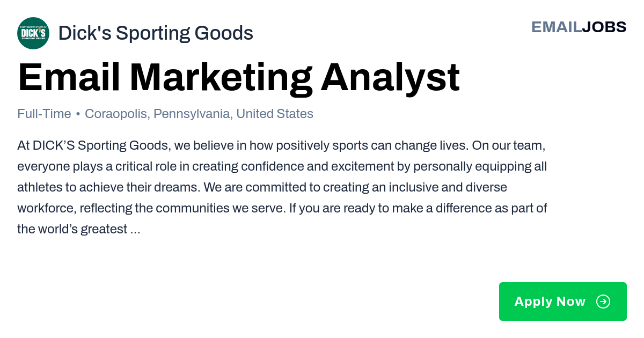Image resolution: width=644 pixels, height=338 pixels.
Task: Expand the truncated description via the ellipsis
Action: (135, 230)
